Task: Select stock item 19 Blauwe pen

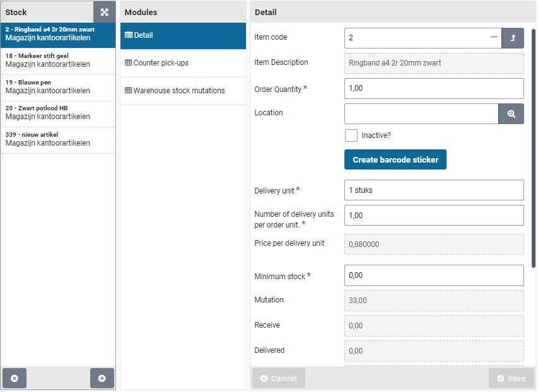Action: [x=58, y=87]
